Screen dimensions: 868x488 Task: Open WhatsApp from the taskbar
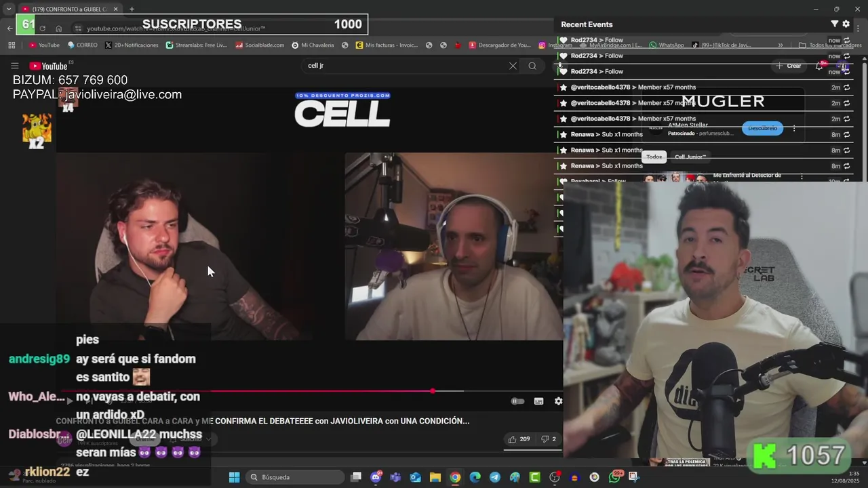tap(614, 477)
